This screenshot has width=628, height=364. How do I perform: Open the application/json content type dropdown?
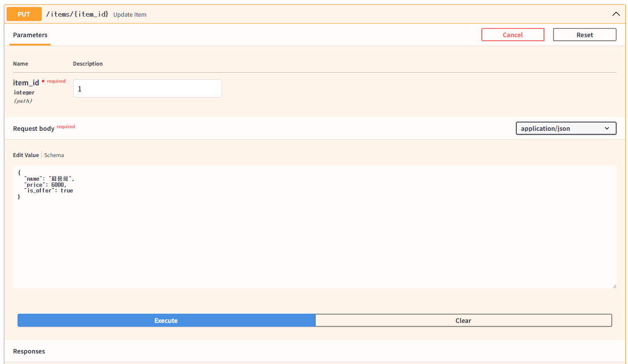click(x=566, y=129)
